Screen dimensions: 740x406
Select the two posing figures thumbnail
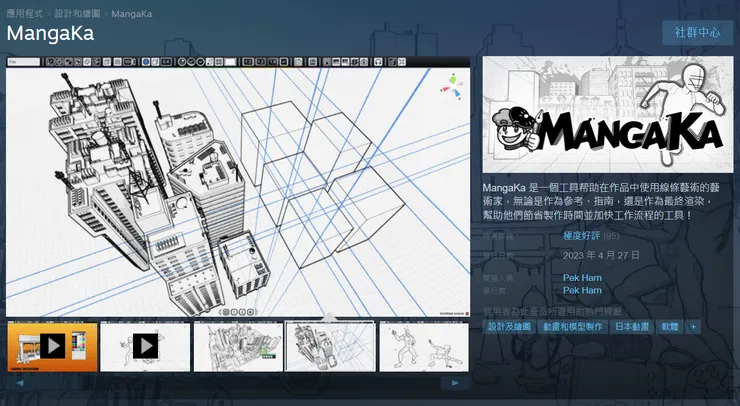coord(424,347)
